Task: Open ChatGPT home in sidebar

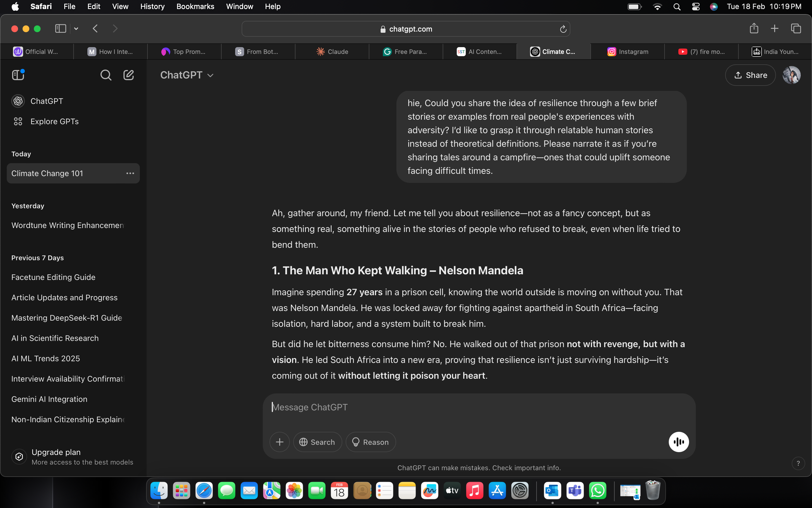Action: [x=73, y=101]
